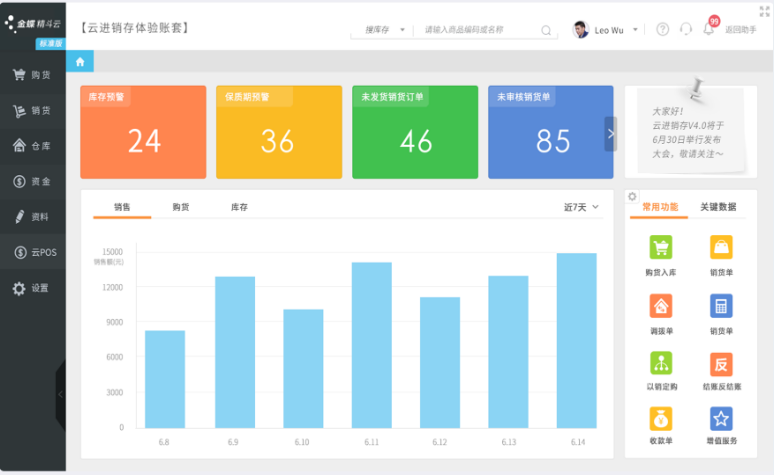Click the customer service headset icon
Viewport: 774px width, 475px height.
[x=686, y=30]
